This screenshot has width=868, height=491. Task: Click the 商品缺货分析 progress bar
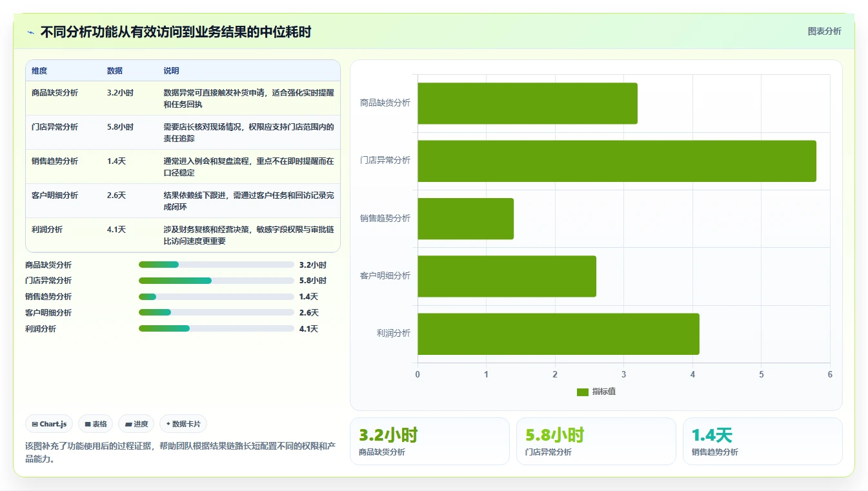pyautogui.click(x=216, y=265)
